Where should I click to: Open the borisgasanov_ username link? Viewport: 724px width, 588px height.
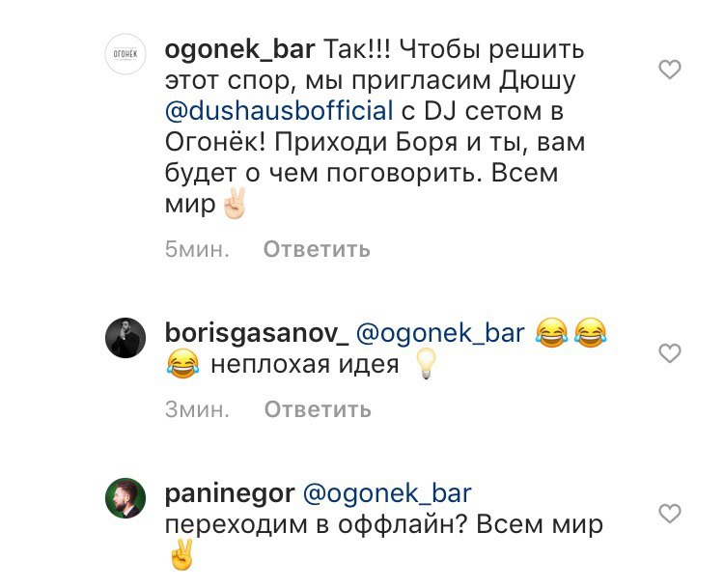tap(257, 333)
